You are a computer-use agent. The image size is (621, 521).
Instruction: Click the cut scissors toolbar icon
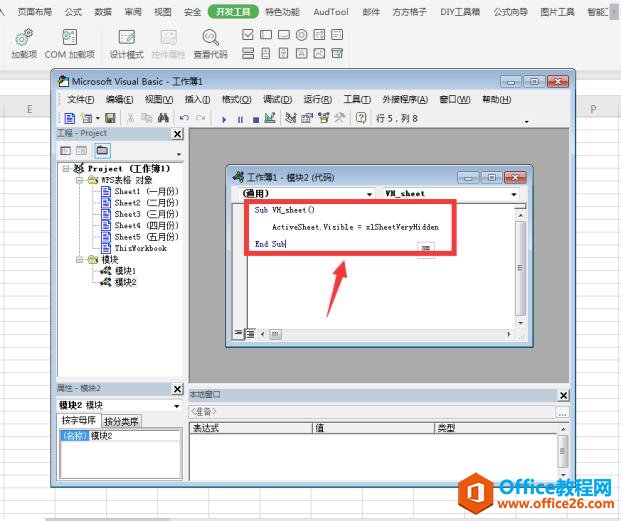(130, 118)
